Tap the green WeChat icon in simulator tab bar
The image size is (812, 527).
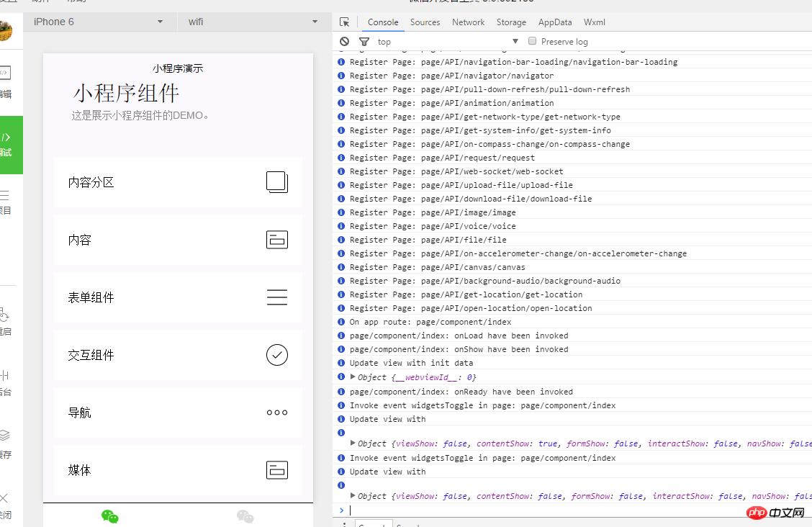tap(109, 515)
